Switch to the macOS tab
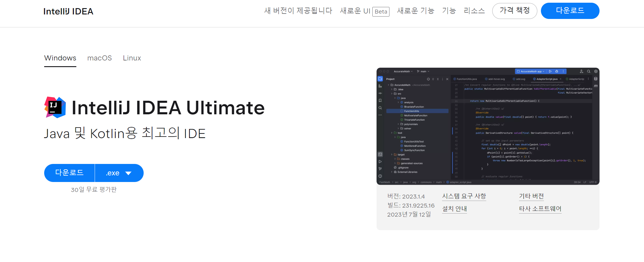The height and width of the screenshot is (262, 644). click(x=99, y=58)
